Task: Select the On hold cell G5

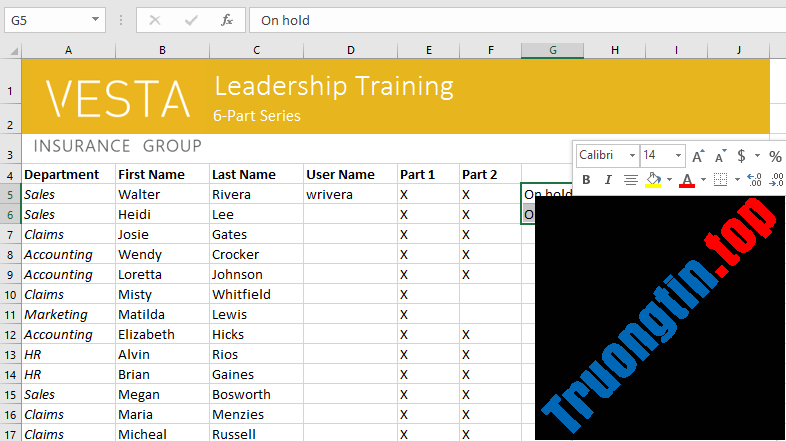Action: pos(547,193)
